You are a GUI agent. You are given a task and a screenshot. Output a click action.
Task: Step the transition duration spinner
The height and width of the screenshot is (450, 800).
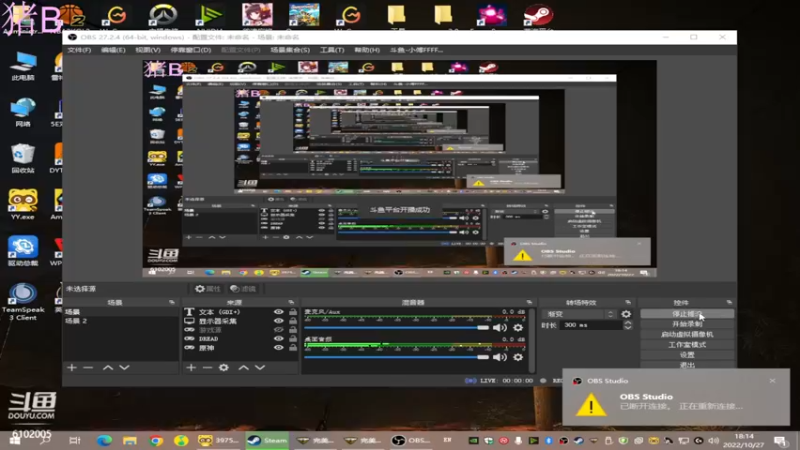[x=628, y=325]
